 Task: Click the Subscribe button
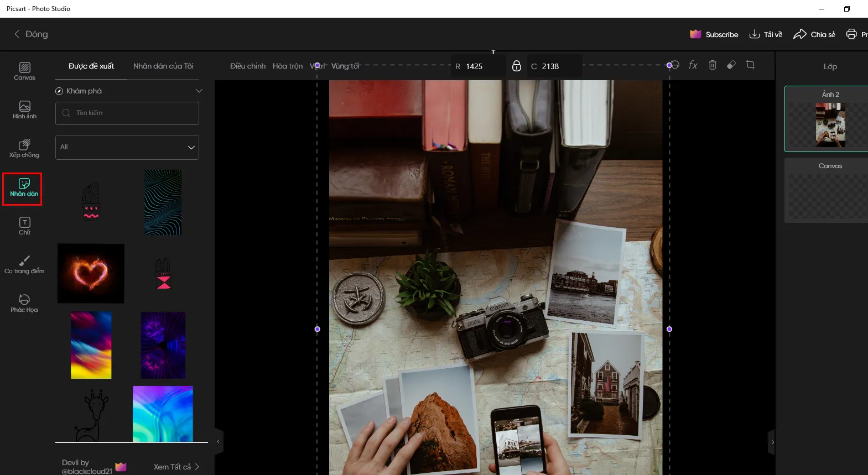(714, 34)
